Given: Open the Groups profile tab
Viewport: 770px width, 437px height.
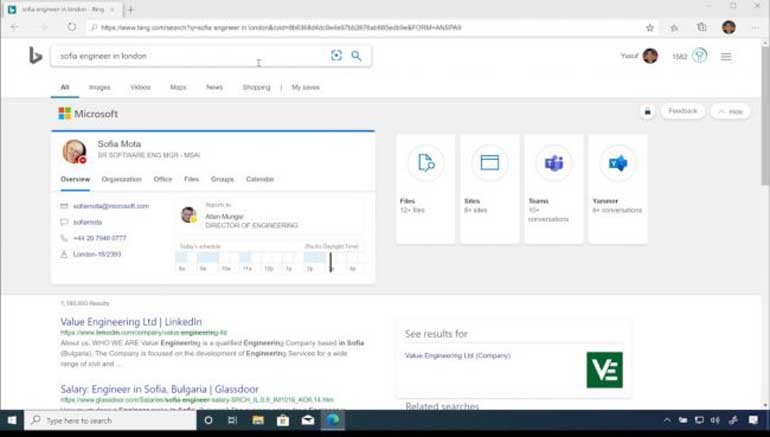Looking at the screenshot, I should pyautogui.click(x=222, y=179).
